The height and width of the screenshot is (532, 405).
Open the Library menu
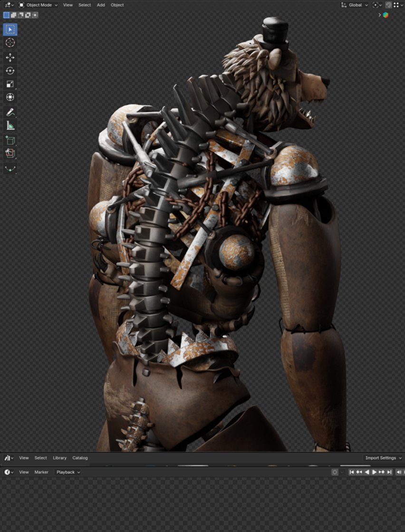[60, 458]
